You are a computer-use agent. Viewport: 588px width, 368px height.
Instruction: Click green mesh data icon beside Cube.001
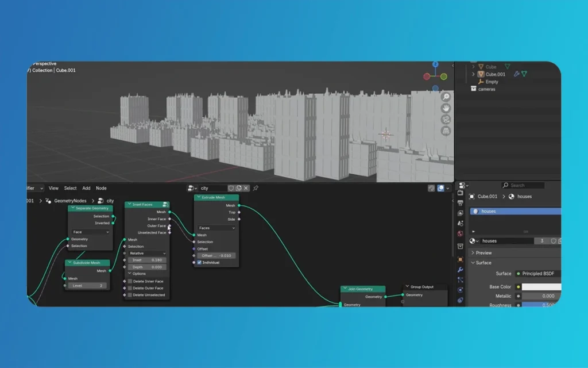coord(524,74)
